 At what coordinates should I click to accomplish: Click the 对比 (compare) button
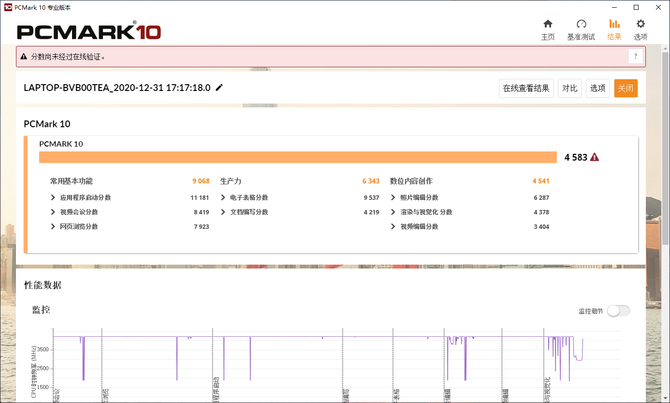point(570,88)
